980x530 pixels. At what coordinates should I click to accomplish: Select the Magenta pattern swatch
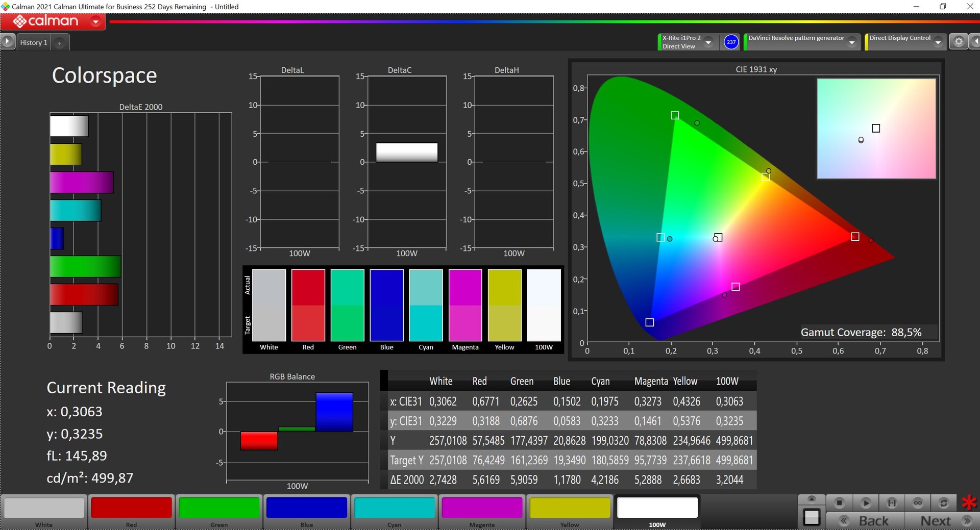pyautogui.click(x=482, y=512)
